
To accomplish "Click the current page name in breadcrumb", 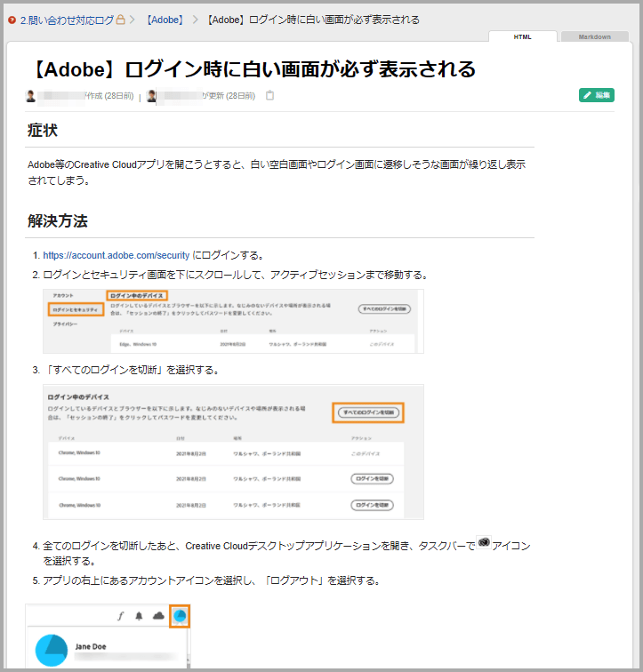I will 313,20.
